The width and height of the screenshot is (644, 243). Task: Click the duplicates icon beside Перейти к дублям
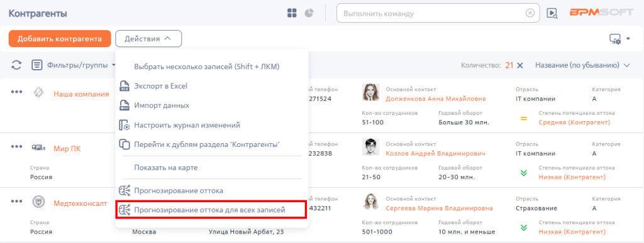click(124, 144)
